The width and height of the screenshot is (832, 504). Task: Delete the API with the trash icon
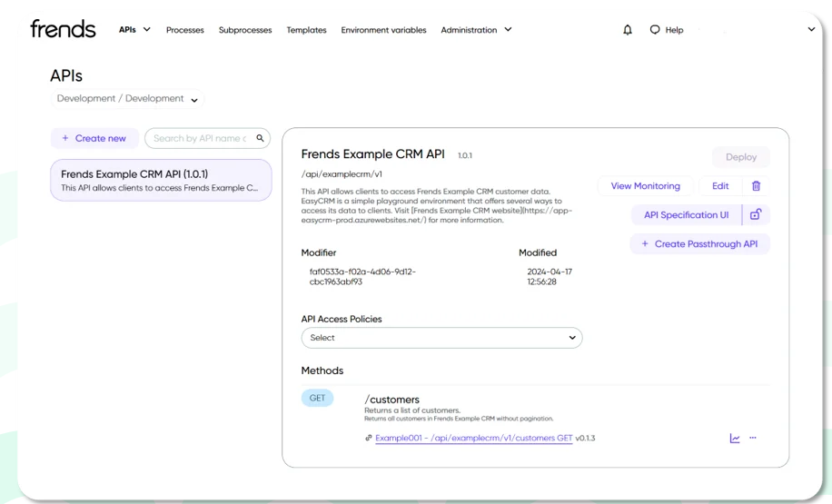[x=756, y=185]
